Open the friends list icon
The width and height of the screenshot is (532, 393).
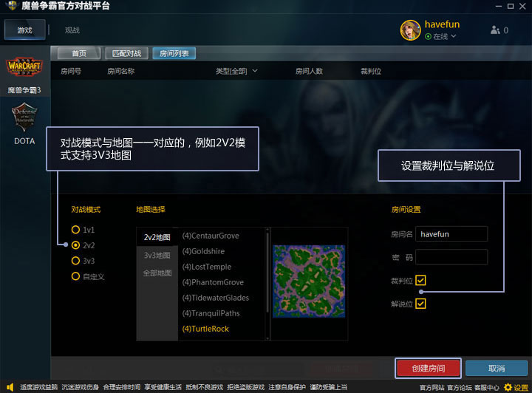(x=495, y=30)
